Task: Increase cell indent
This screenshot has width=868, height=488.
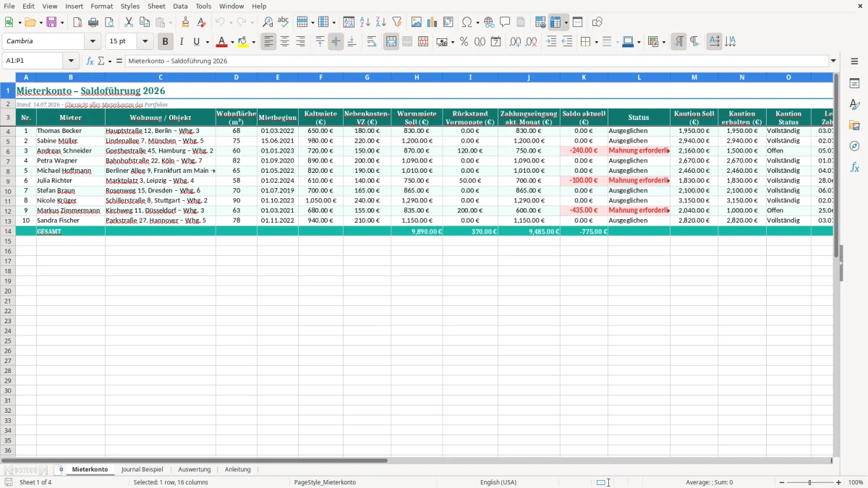Action: (551, 42)
